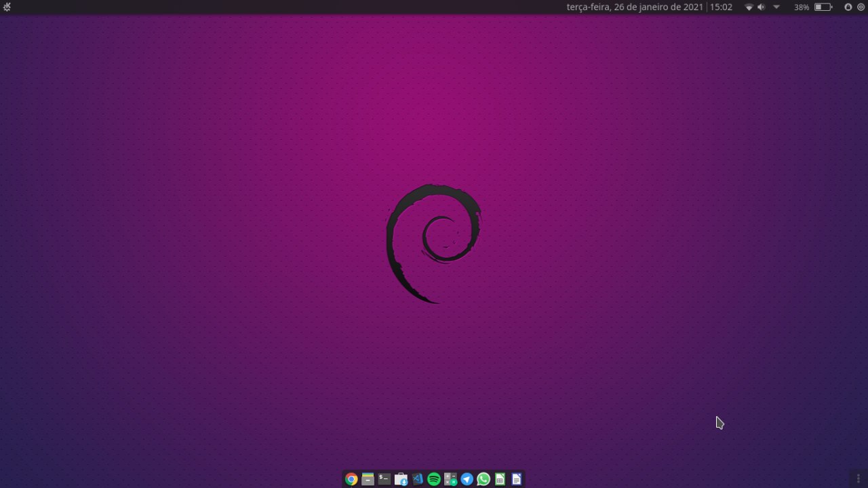Viewport: 868px width, 488px height.
Task: Click the 15:02 clock time
Action: pos(721,7)
